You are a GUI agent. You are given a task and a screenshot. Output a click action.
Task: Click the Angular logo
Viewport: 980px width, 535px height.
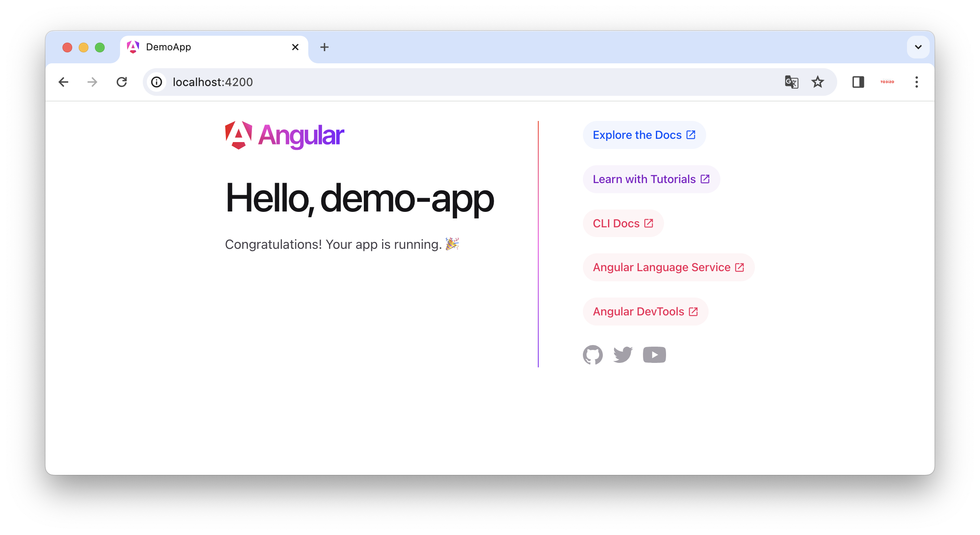[284, 135]
